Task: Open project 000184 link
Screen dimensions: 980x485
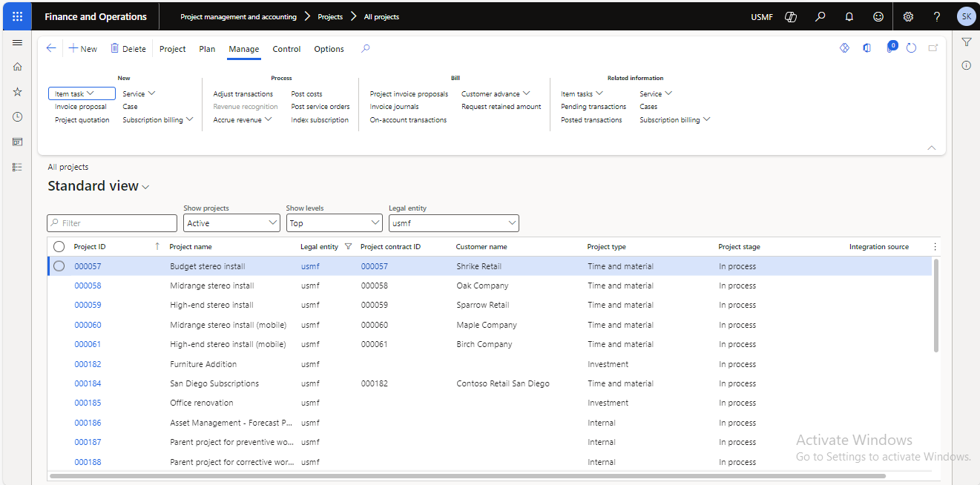Action: 88,383
